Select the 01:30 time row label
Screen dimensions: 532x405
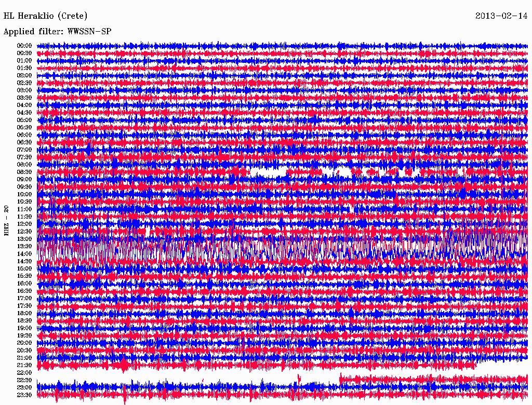pos(24,68)
